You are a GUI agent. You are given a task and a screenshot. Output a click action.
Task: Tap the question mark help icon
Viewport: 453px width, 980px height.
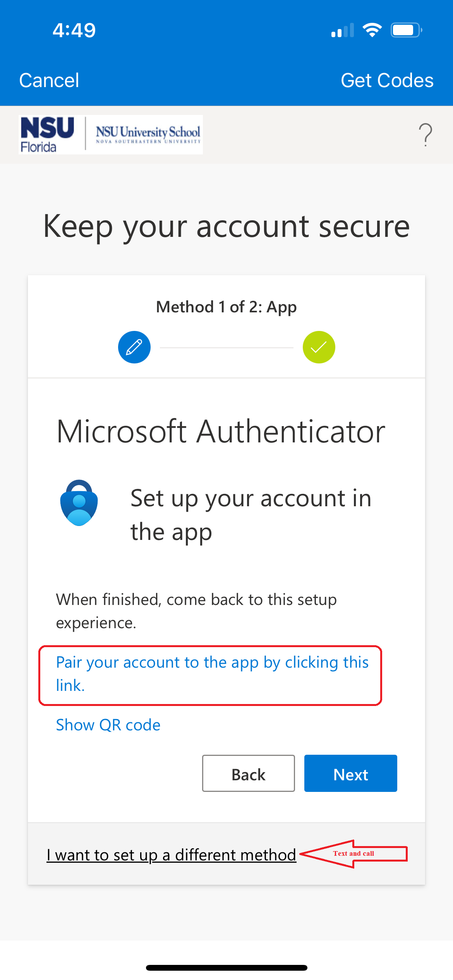coord(425,135)
